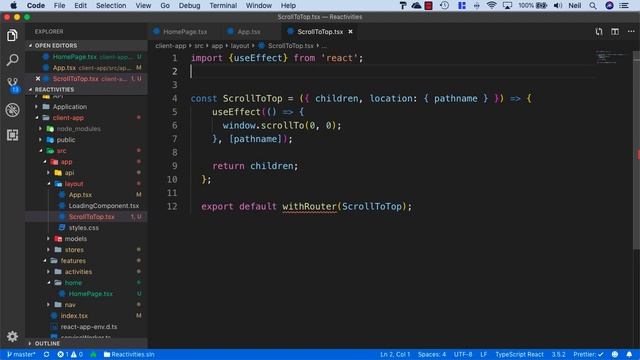Viewport: 640px width, 360px height.
Task: Open styles.css file
Action: click(83, 228)
